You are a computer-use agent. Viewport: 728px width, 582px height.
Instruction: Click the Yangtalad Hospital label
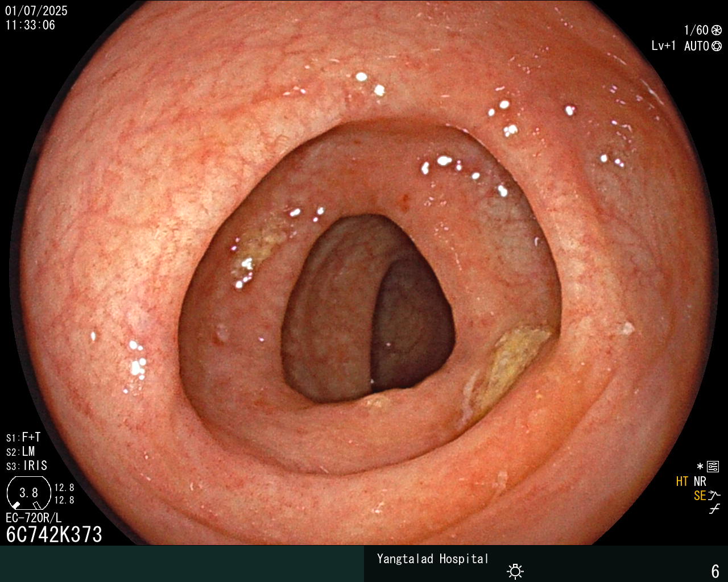433,559
